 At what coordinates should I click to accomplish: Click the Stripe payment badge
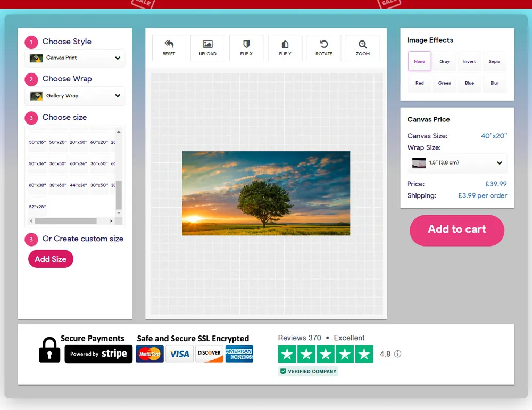[x=98, y=354]
